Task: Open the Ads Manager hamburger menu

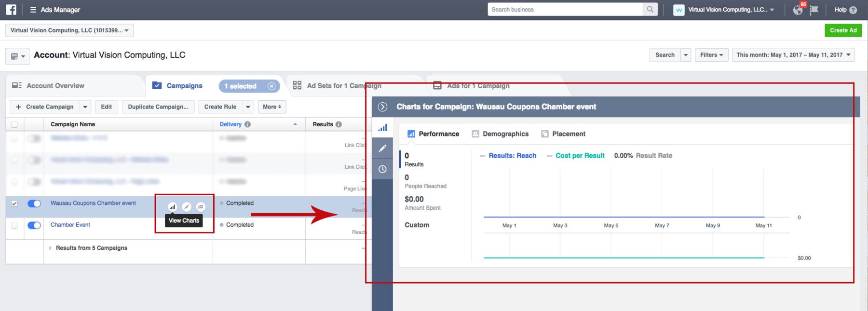Action: (33, 10)
